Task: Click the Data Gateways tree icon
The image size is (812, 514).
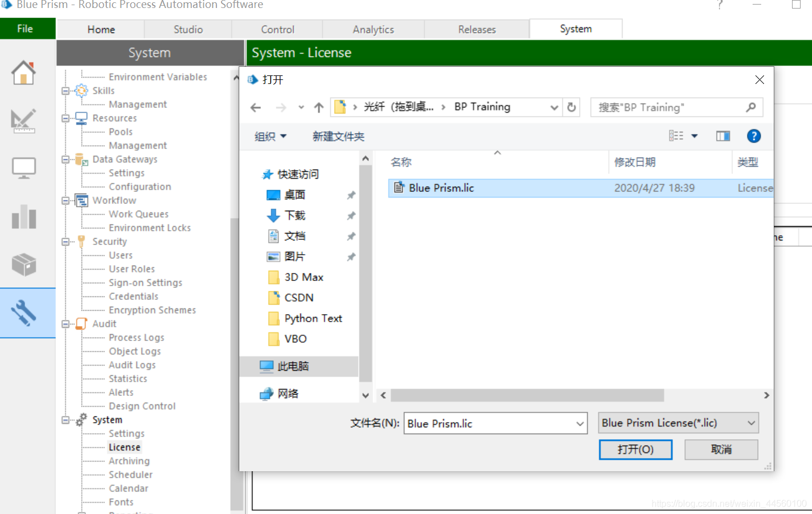Action: [82, 159]
